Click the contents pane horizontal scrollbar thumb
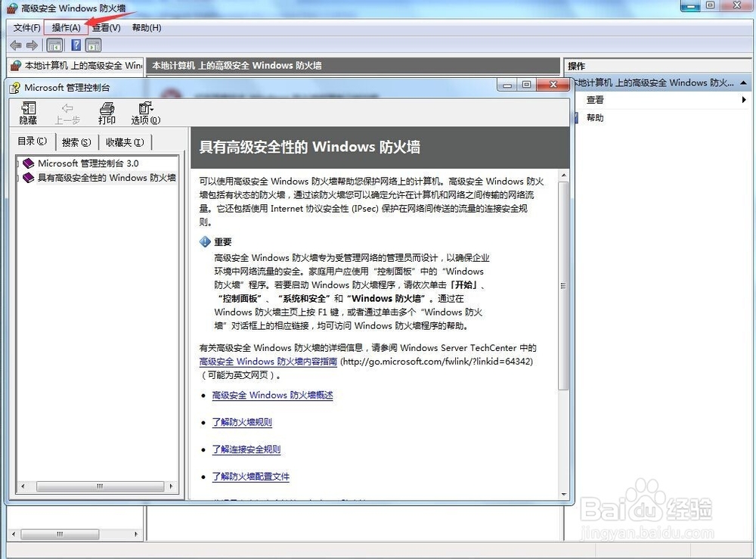The width and height of the screenshot is (756, 559). coord(101,486)
